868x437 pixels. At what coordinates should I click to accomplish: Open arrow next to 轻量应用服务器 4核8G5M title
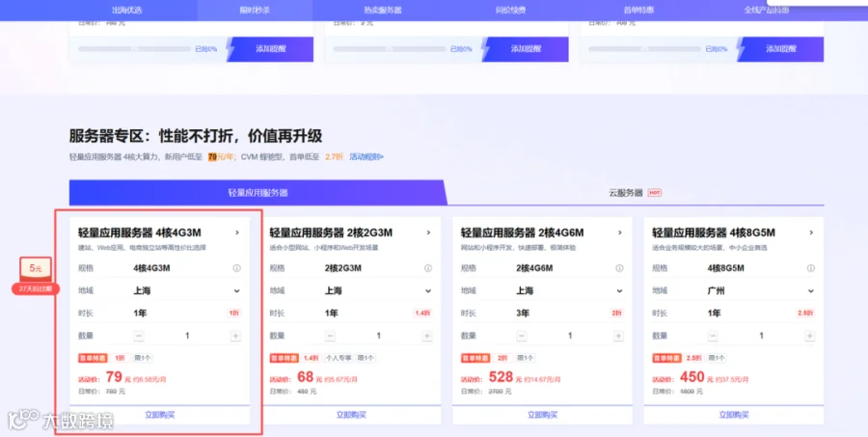[x=811, y=232]
